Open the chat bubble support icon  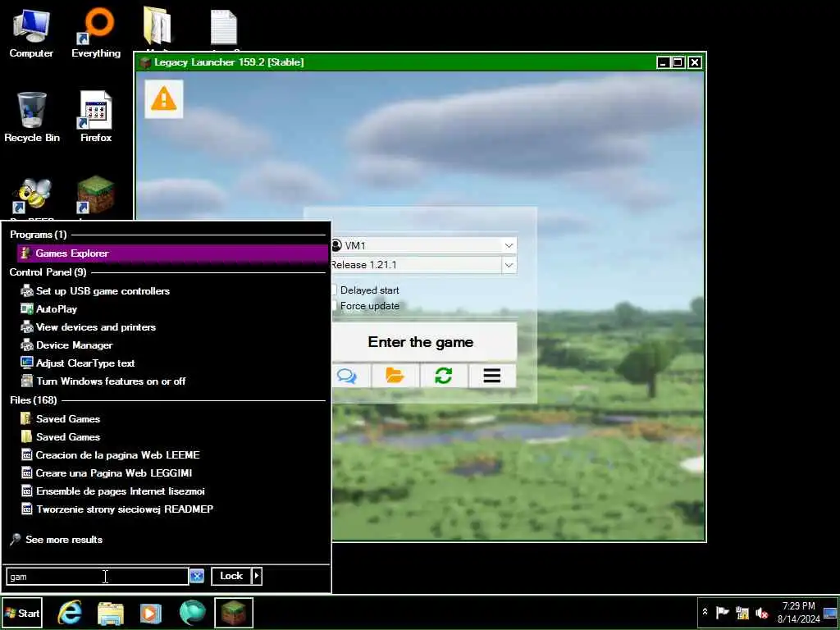pos(349,376)
